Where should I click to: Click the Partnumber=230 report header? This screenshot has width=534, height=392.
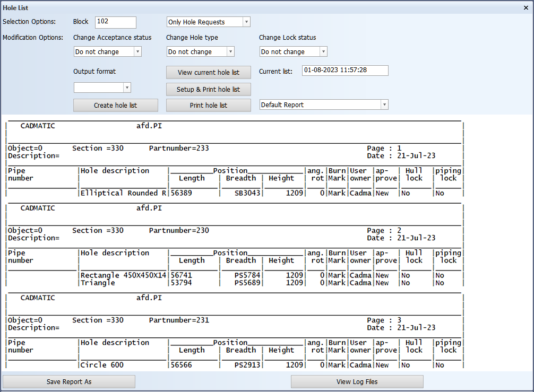(179, 231)
